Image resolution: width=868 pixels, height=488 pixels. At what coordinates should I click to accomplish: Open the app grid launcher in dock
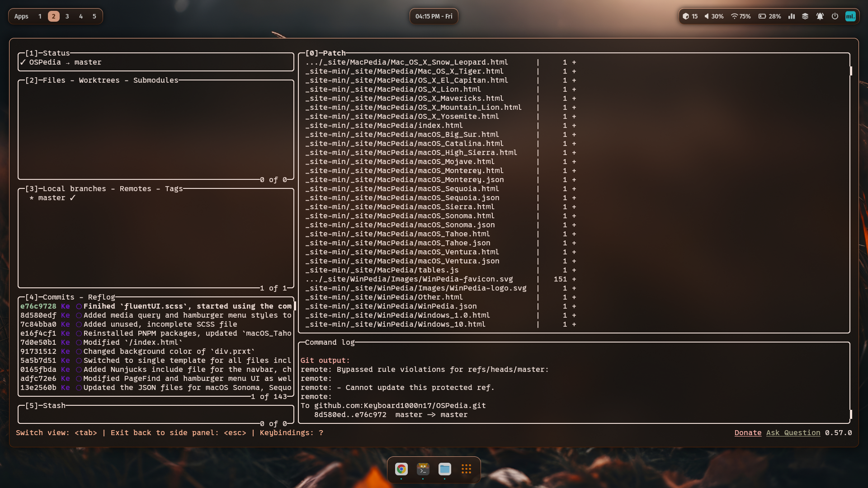tap(466, 469)
